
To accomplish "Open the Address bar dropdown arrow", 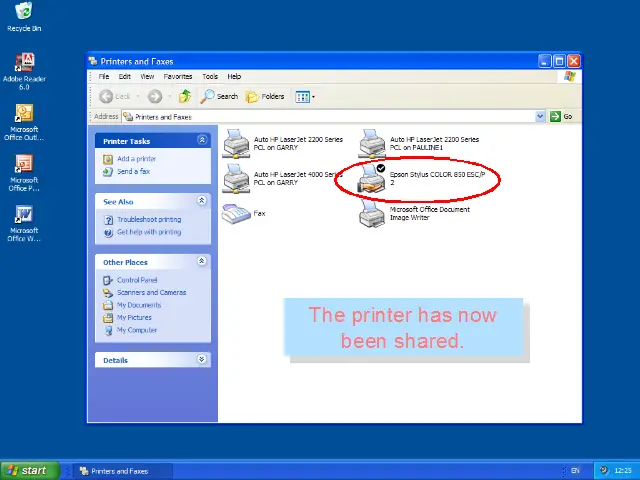I will (540, 117).
